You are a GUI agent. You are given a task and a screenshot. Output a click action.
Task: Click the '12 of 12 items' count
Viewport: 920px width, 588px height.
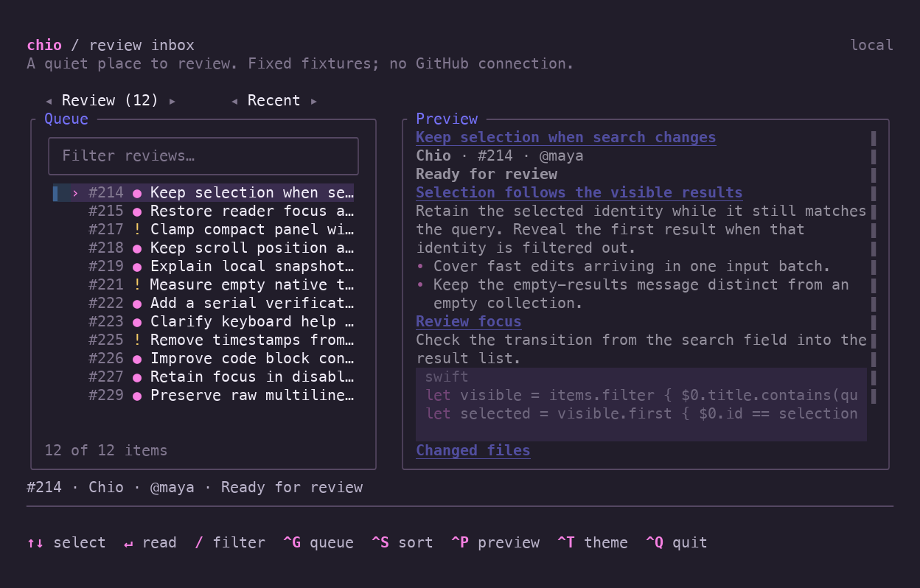point(106,451)
